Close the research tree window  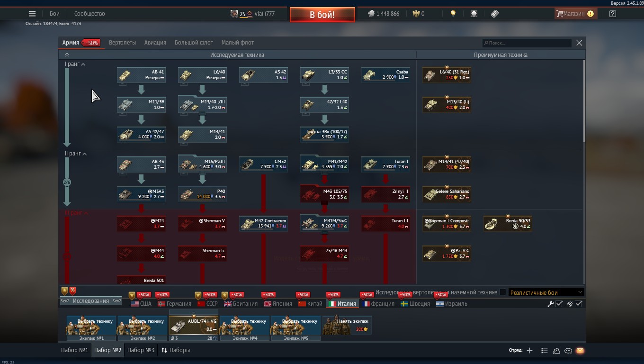tap(579, 43)
